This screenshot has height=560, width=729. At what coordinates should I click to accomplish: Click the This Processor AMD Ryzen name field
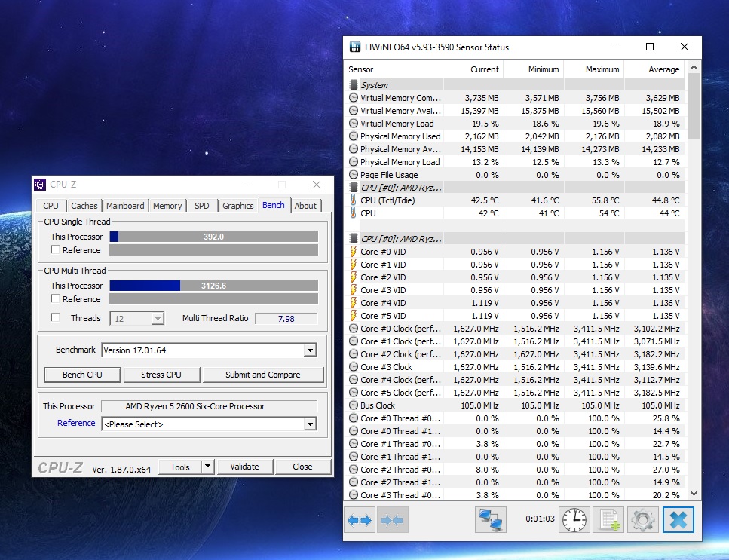click(x=210, y=406)
